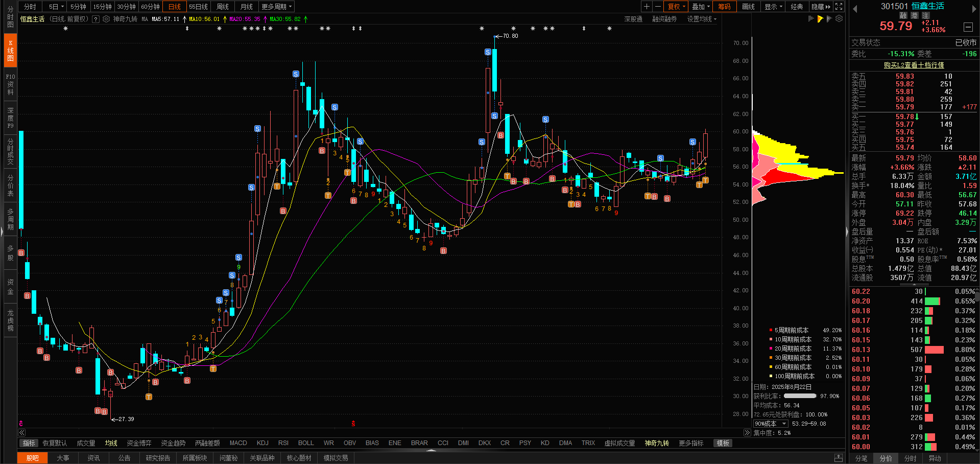Go to next stock arrow

(974, 9)
